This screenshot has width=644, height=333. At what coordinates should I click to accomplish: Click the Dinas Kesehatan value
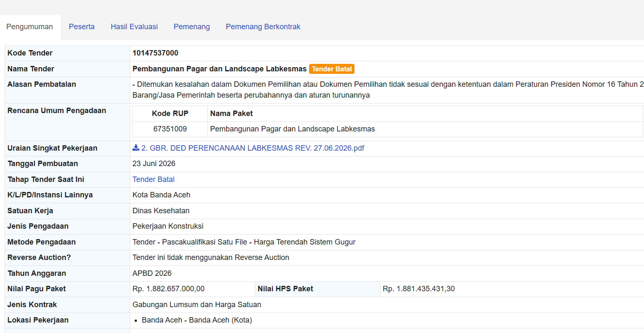pos(161,211)
